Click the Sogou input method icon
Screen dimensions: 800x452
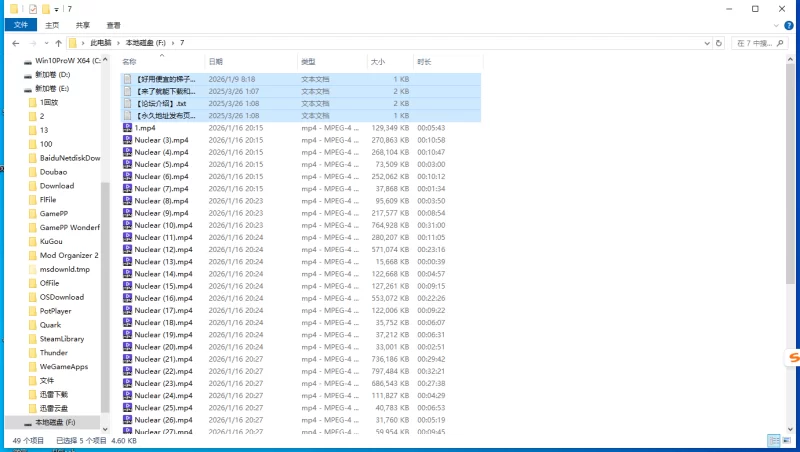tap(793, 358)
